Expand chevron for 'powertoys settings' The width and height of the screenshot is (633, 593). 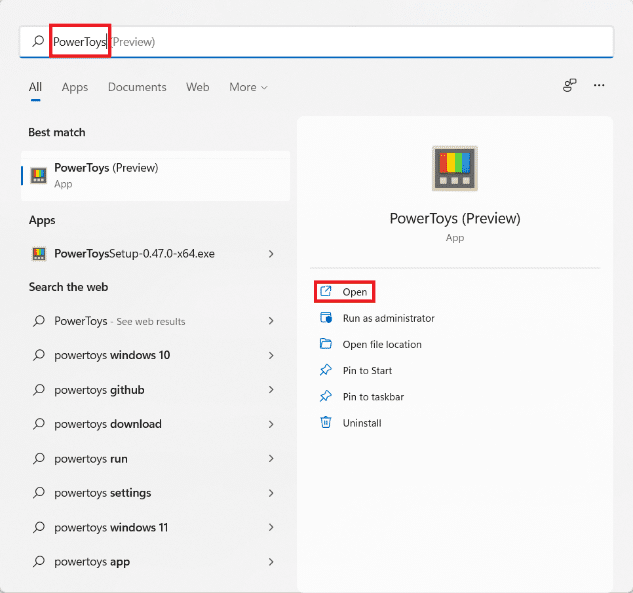pos(271,493)
